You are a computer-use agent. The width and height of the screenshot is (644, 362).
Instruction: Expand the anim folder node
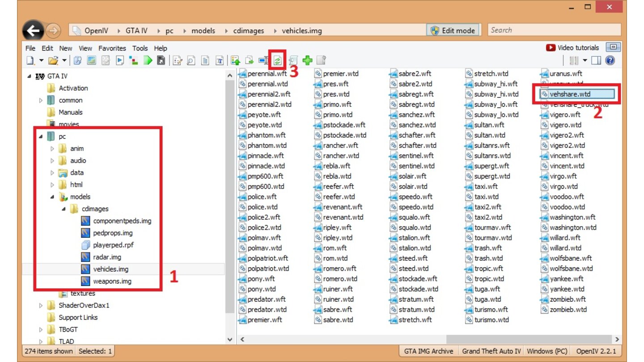(52, 149)
